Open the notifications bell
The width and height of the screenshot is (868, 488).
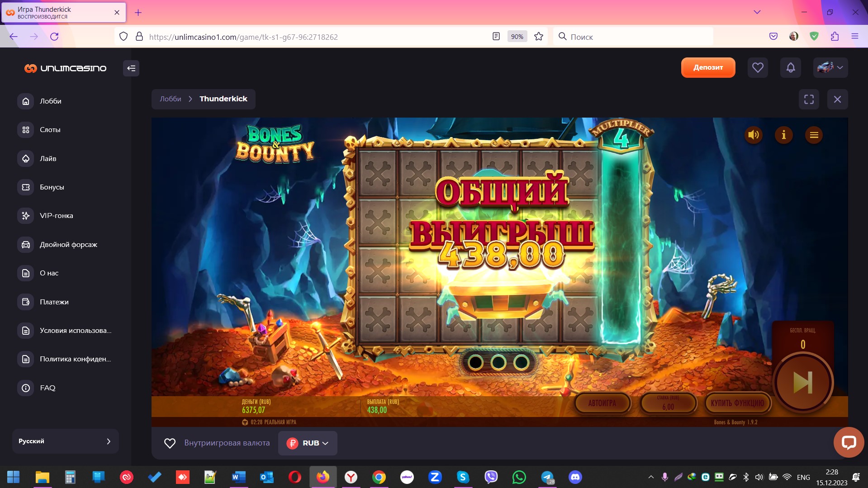pyautogui.click(x=790, y=68)
